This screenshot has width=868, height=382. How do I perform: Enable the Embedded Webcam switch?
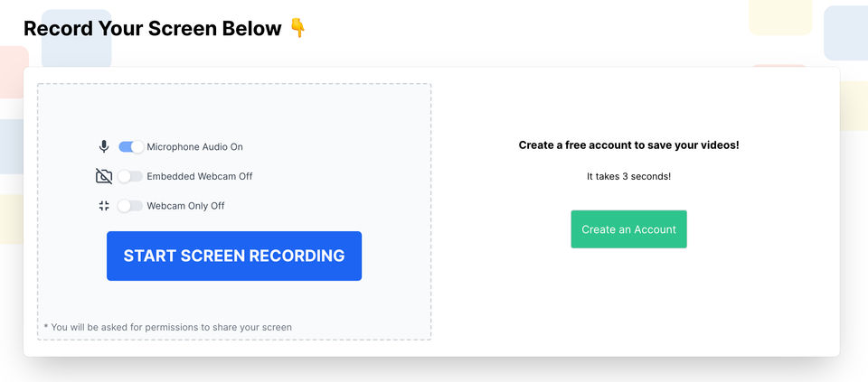[x=131, y=176]
